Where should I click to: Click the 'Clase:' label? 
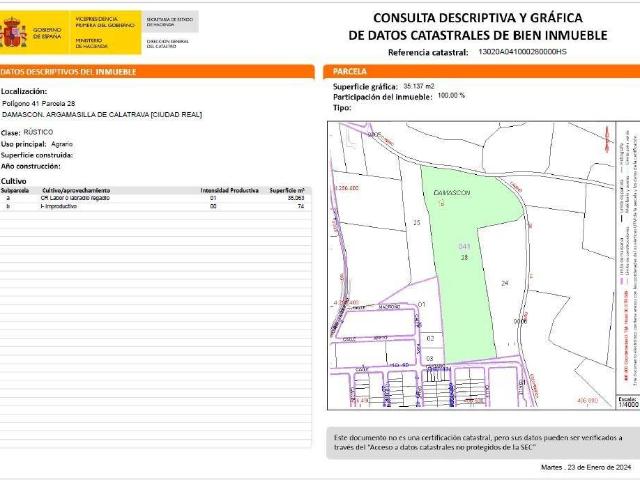pos(10,133)
